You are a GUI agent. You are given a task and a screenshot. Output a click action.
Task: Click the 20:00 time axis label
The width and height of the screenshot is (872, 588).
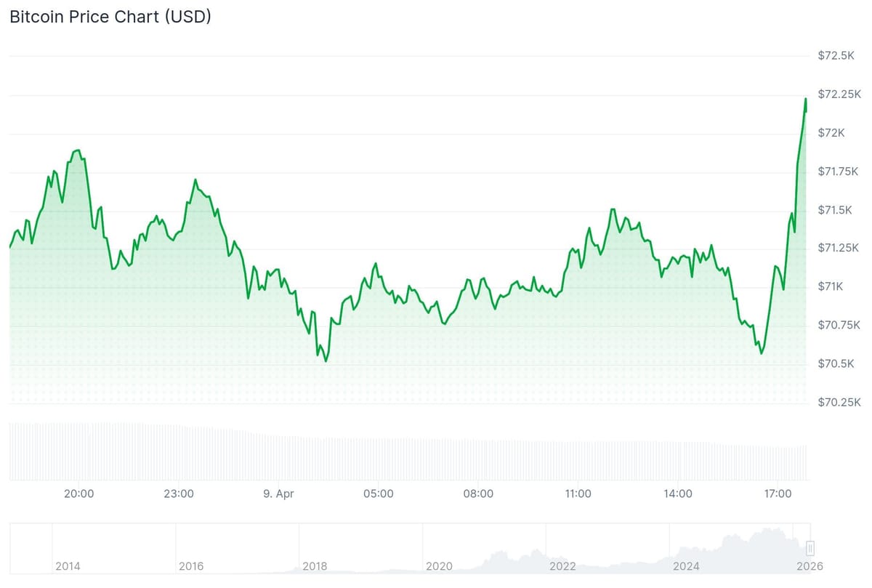pos(78,494)
